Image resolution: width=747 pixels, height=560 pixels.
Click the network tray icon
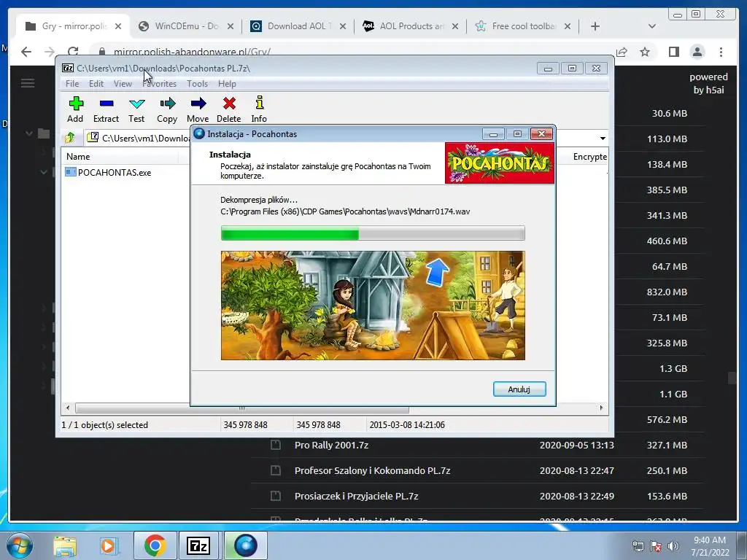pyautogui.click(x=638, y=546)
